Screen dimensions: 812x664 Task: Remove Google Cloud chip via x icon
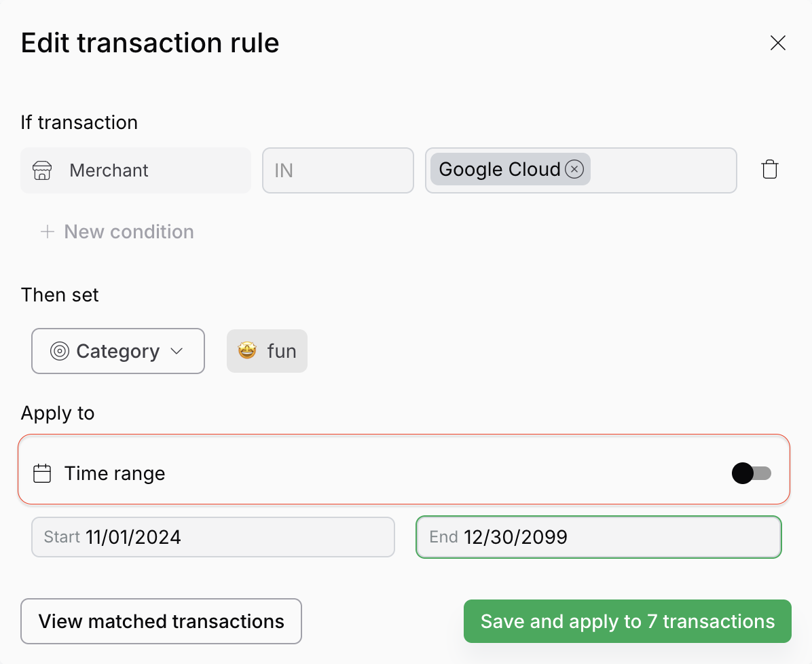574,169
